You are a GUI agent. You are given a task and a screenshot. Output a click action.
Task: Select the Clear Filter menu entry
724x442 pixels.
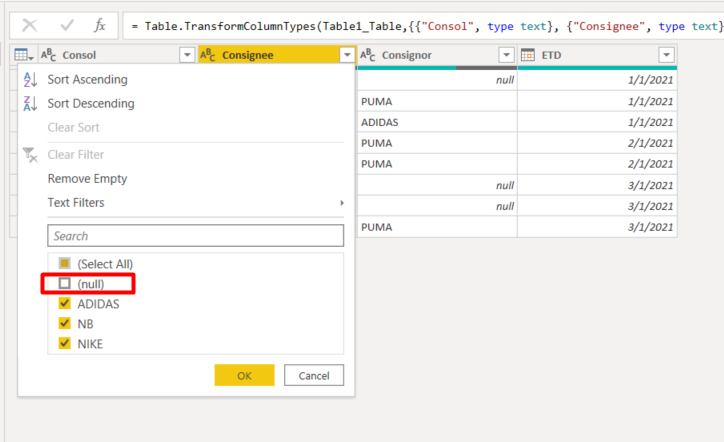(x=76, y=155)
